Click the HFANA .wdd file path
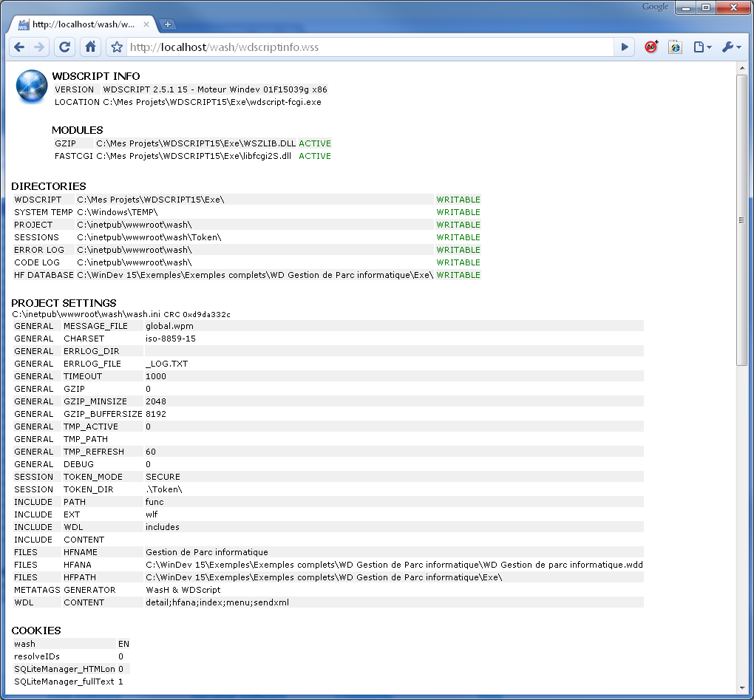This screenshot has width=754, height=700. coord(394,565)
